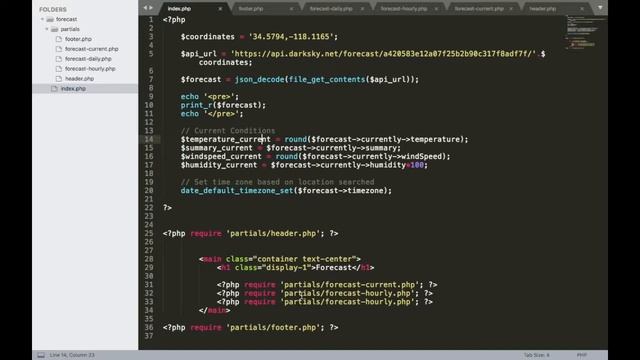Click the forecast-daily.php file icon in sidebar
Viewport: 640px width, 360px height.
click(59, 59)
